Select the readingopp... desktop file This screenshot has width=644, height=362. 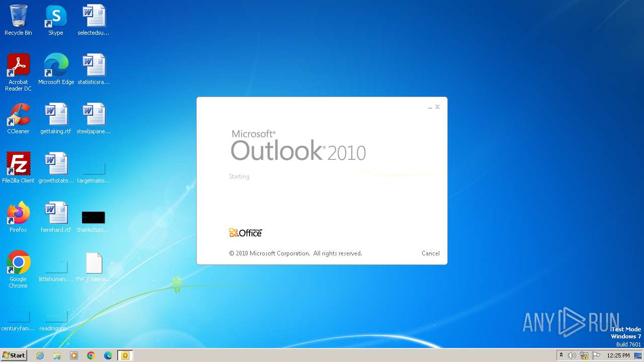pyautogui.click(x=56, y=321)
